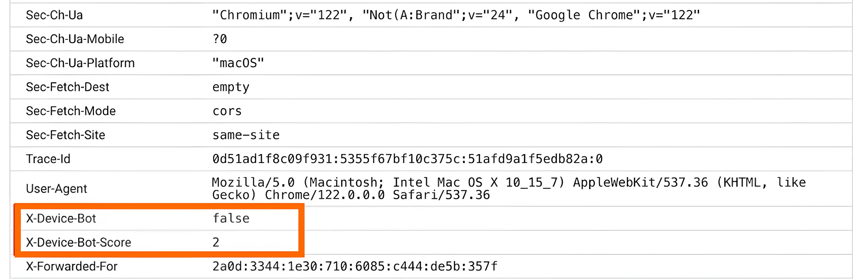Select the "macOS" platform value
The image size is (868, 279).
(x=238, y=63)
